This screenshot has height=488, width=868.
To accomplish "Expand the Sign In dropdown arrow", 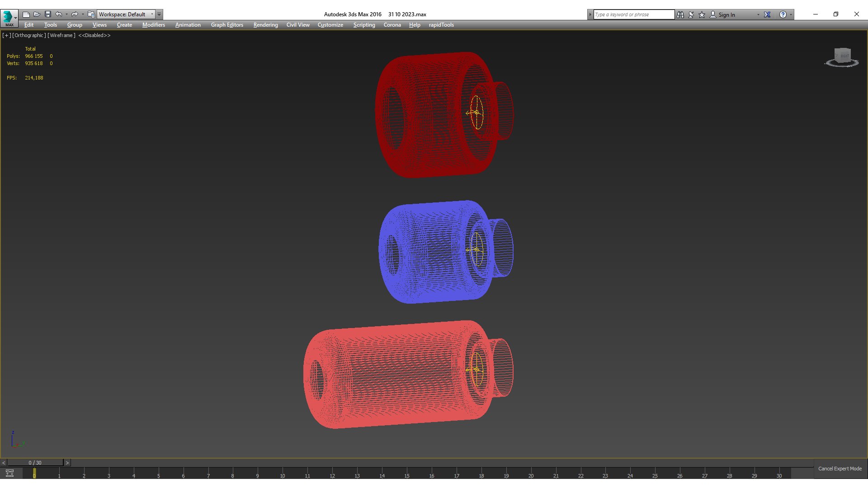I will coord(758,14).
